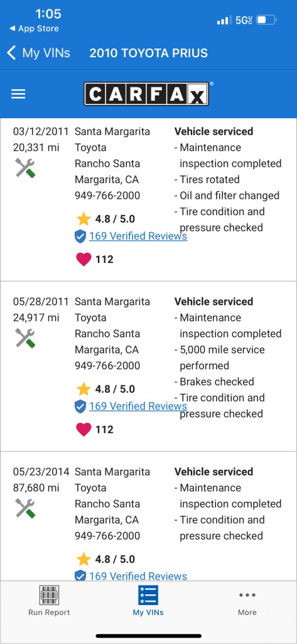This screenshot has height=644, width=297.
Task: Switch to the My VINs tab
Action: [148, 601]
